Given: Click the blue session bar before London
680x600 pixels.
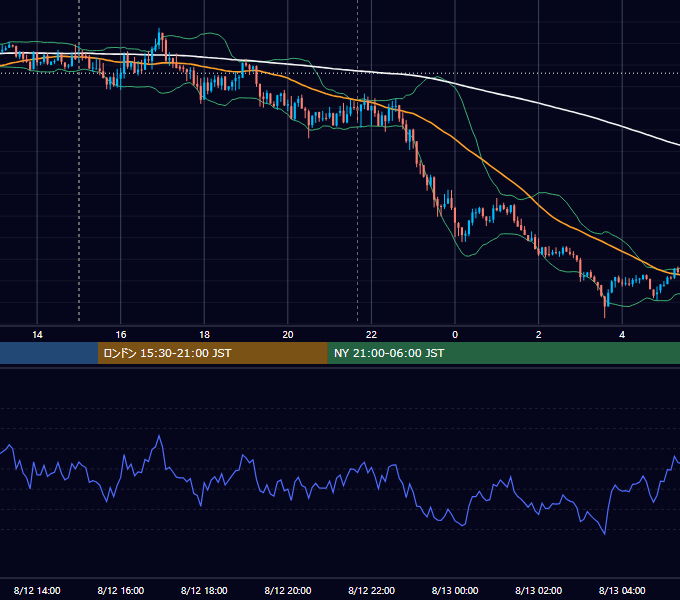Looking at the screenshot, I should pos(49,353).
